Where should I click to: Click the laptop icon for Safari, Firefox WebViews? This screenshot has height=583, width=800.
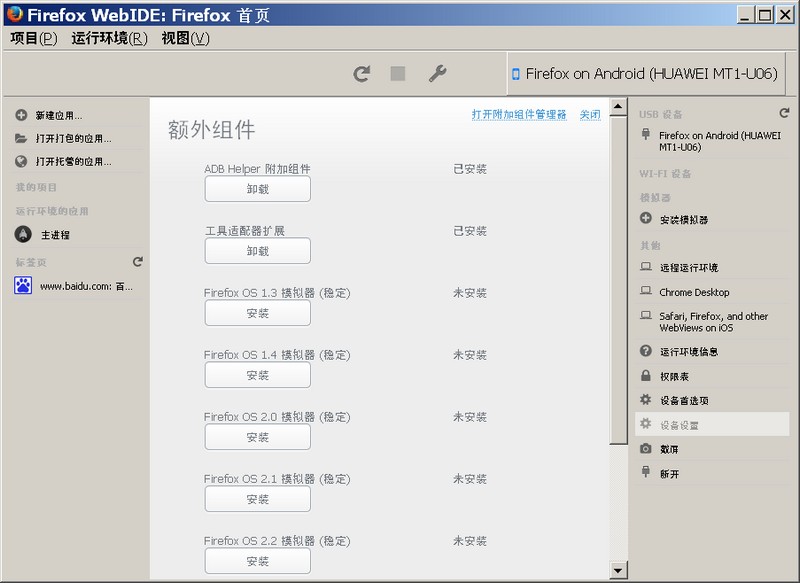tap(646, 315)
